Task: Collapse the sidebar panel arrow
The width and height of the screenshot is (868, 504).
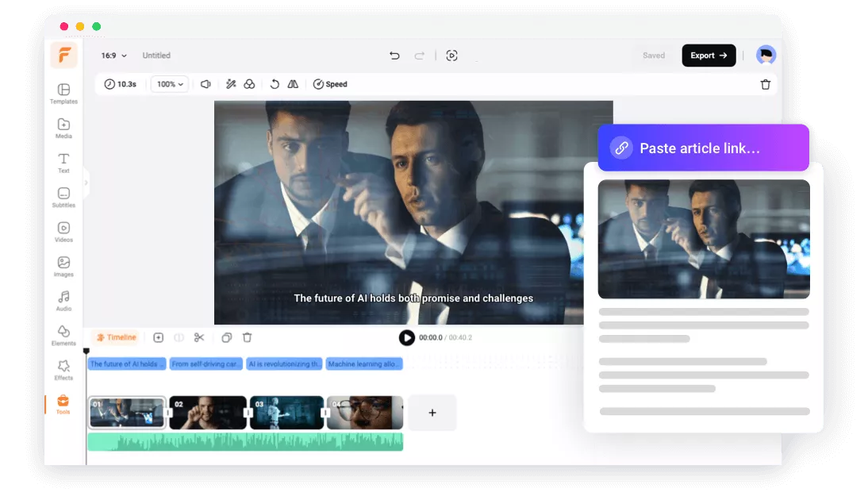Action: (x=86, y=183)
